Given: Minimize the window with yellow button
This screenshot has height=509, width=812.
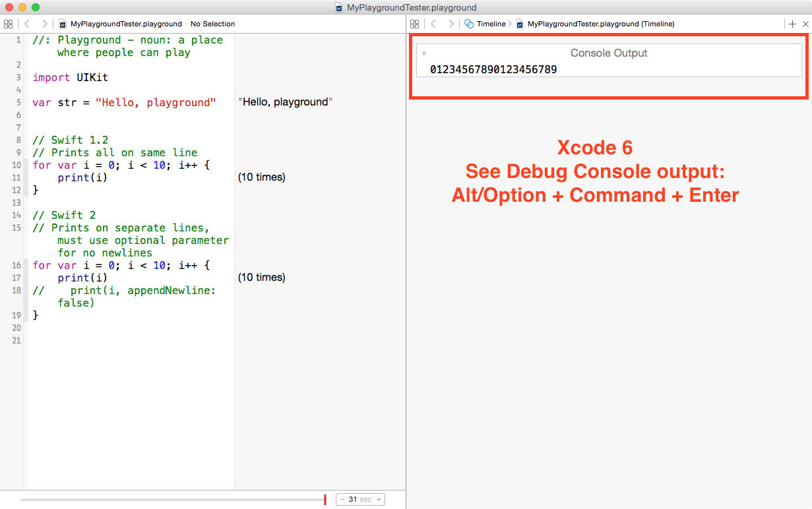Looking at the screenshot, I should 22,7.
